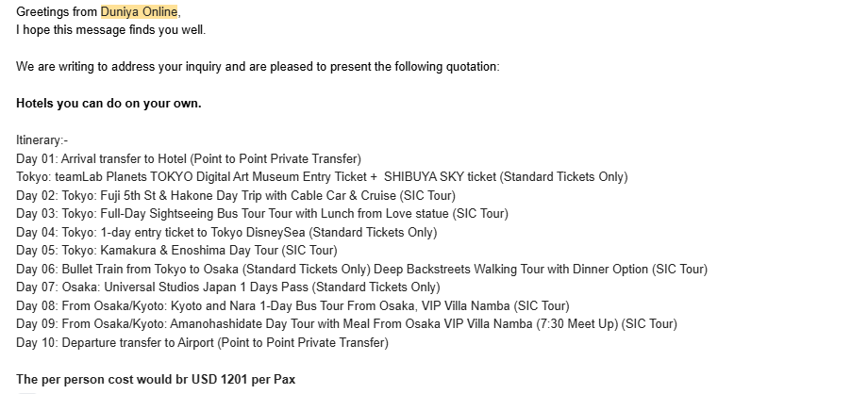Click the Day 09 Amanohashidate Day Tour line
Viewport: 868px width, 394px height.
[346, 324]
